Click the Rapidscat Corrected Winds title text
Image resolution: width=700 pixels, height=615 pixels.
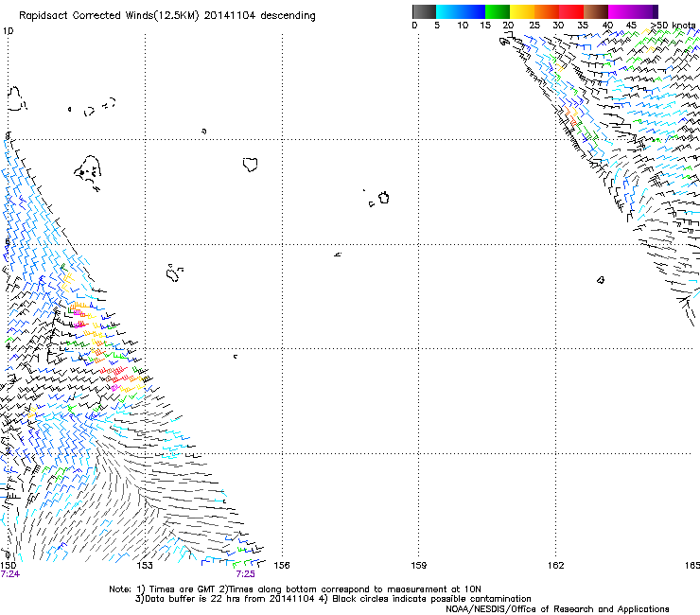[167, 16]
